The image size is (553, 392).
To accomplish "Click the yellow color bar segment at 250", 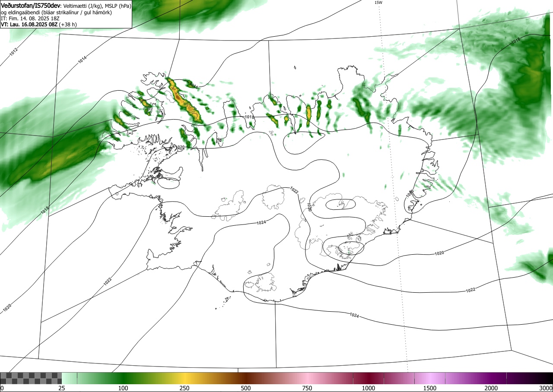I will 184,378.
